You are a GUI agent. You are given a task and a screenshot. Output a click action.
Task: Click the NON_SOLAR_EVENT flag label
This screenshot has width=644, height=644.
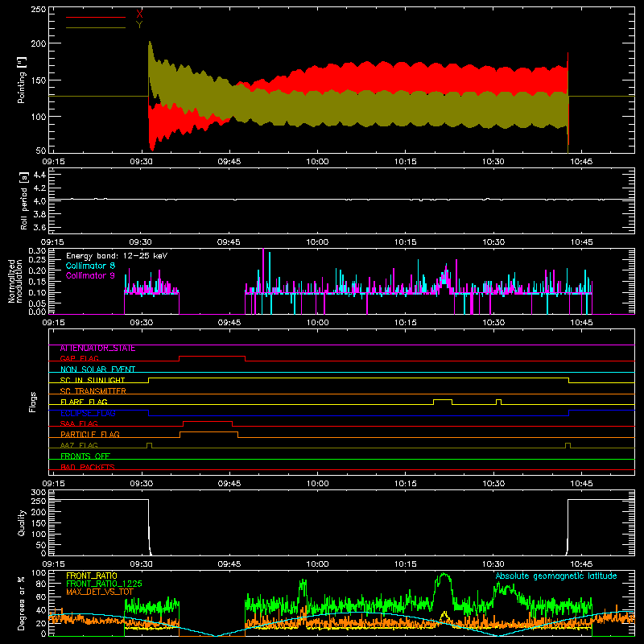click(97, 369)
